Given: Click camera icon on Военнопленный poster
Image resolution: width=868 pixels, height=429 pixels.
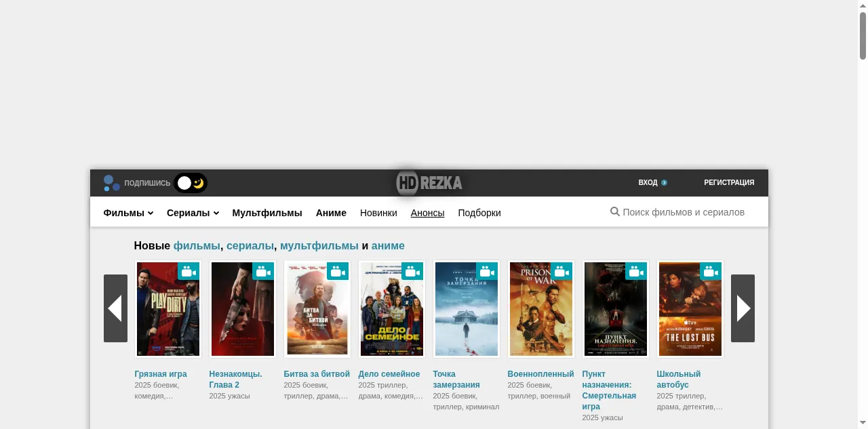Looking at the screenshot, I should click(x=561, y=272).
